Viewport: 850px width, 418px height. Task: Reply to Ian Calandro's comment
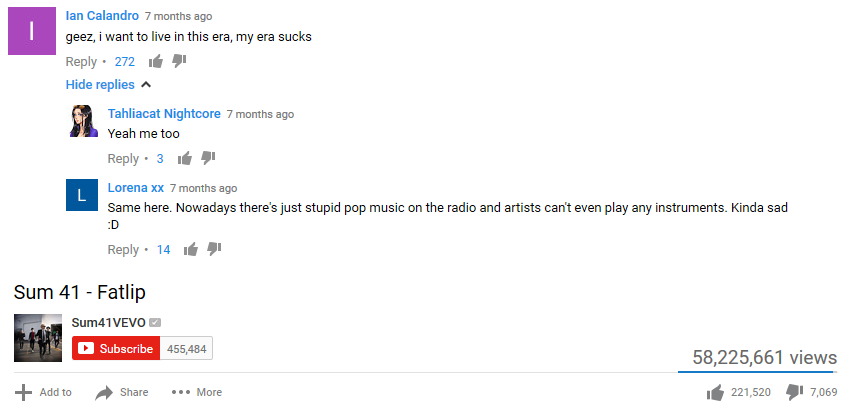coord(81,62)
